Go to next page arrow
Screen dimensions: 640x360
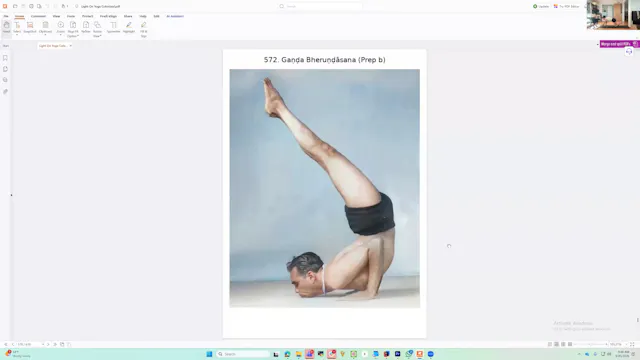(48, 344)
